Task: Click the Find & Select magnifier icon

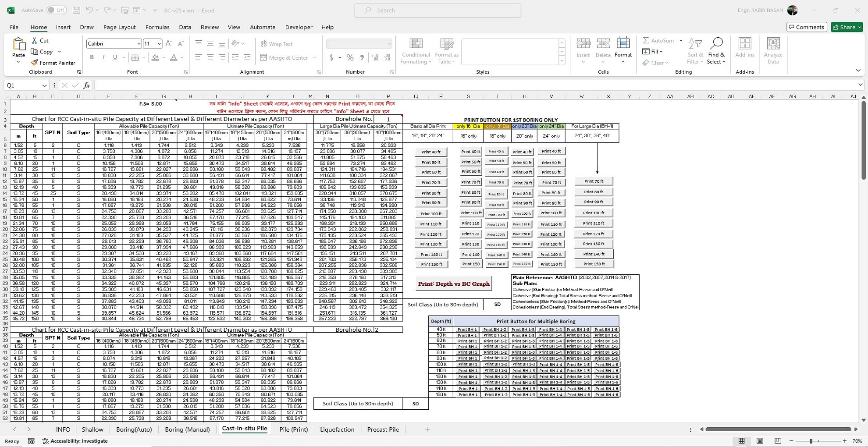Action: tap(716, 44)
